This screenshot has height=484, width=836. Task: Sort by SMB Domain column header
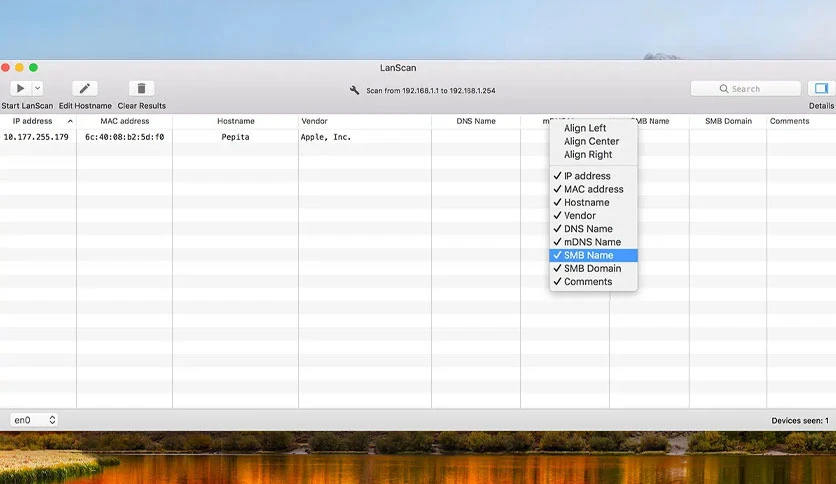[x=728, y=121]
